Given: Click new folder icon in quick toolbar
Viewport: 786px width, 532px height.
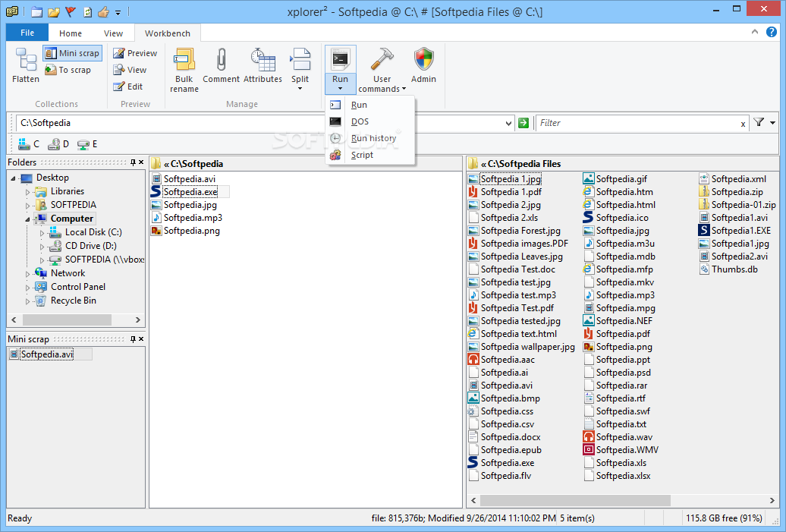Looking at the screenshot, I should pos(36,11).
